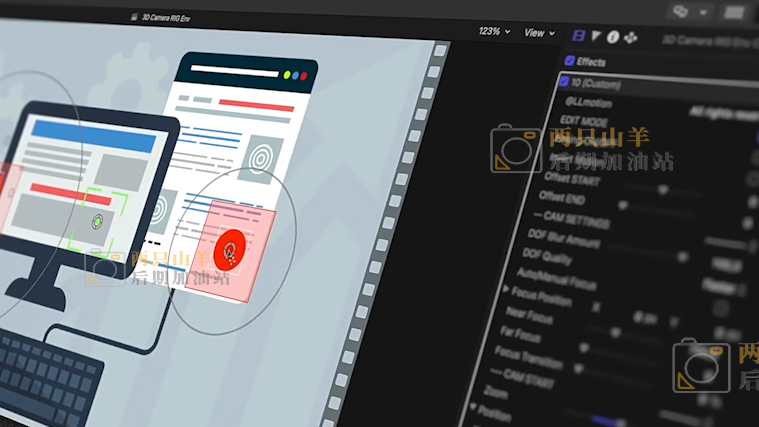Disable the 10 (Custom) effect checkbox
The width and height of the screenshot is (759, 427).
coord(565,81)
